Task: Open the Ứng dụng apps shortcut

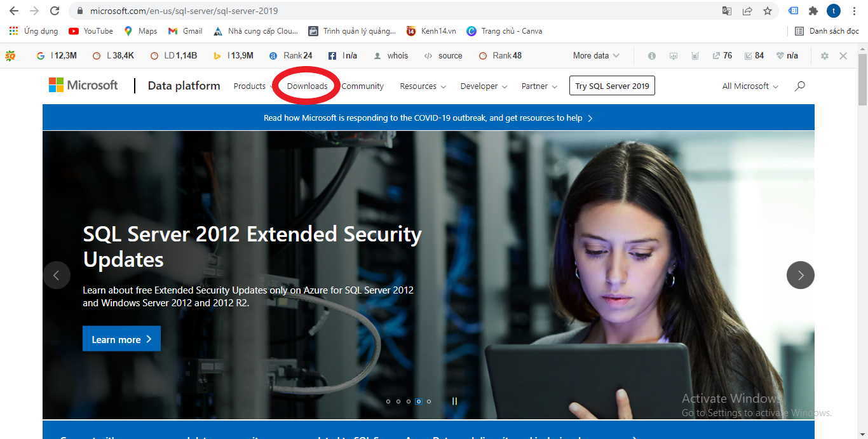Action: [x=34, y=31]
